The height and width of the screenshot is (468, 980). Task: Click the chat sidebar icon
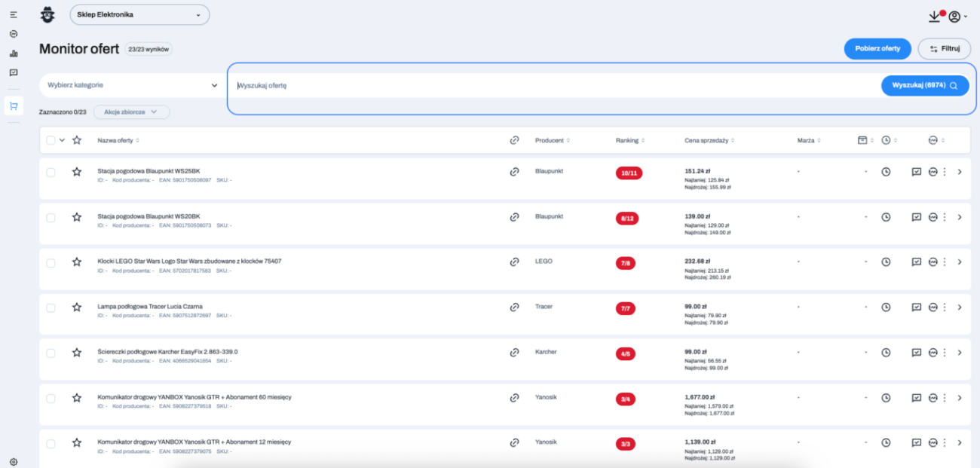[x=14, y=72]
